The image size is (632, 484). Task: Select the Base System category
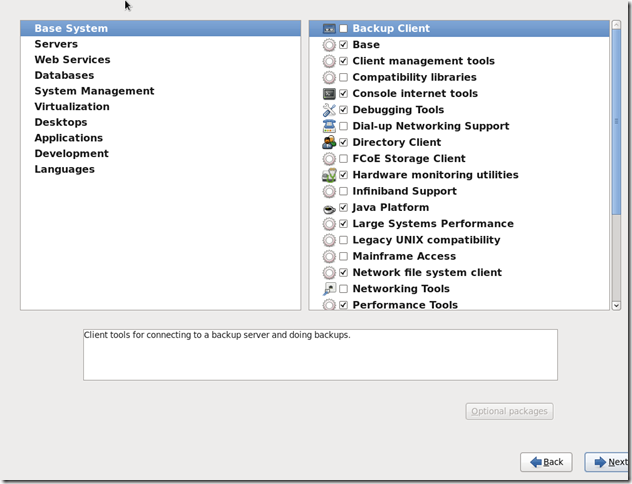(x=160, y=29)
